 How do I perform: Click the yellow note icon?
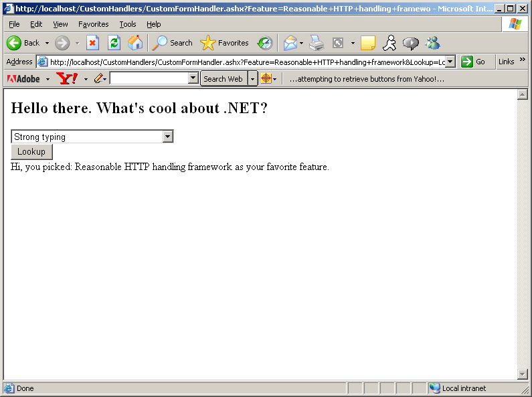click(x=368, y=43)
